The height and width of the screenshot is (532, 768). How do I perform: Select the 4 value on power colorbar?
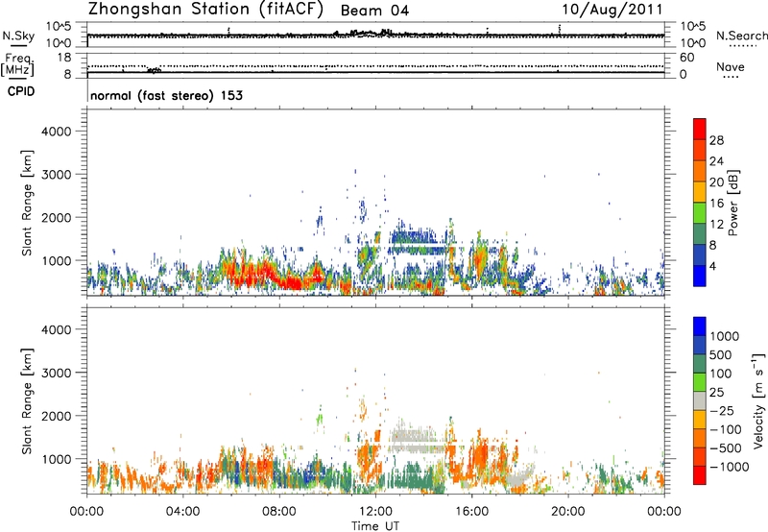coord(713,267)
